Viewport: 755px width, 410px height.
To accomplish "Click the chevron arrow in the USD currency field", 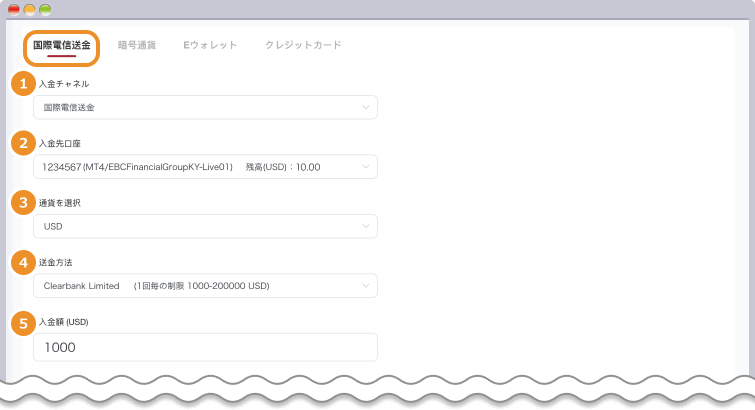I will click(x=366, y=226).
